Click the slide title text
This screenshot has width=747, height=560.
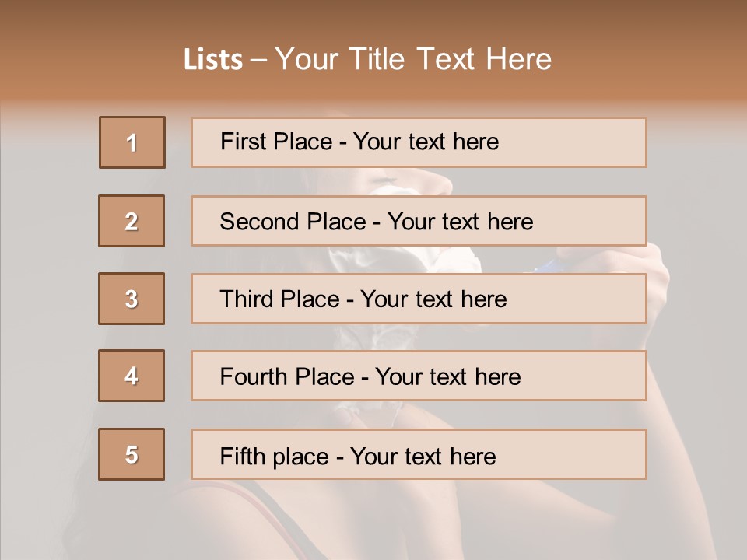pyautogui.click(x=367, y=59)
